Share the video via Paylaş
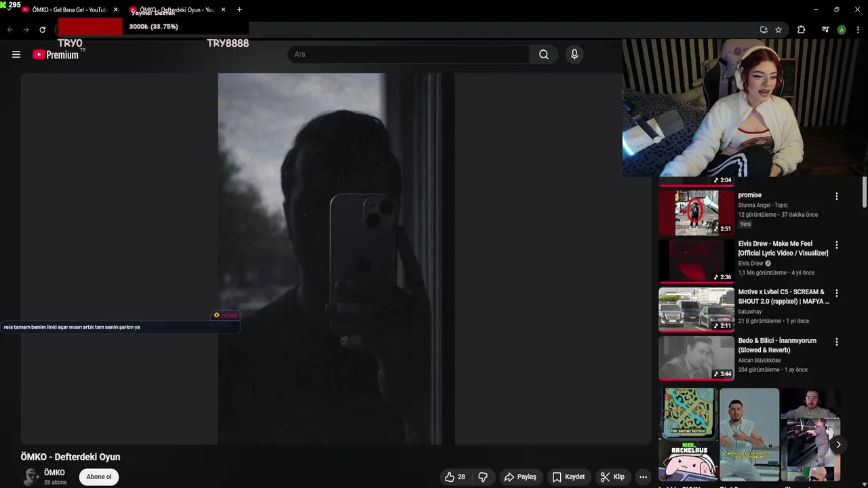The height and width of the screenshot is (488, 868). point(520,477)
